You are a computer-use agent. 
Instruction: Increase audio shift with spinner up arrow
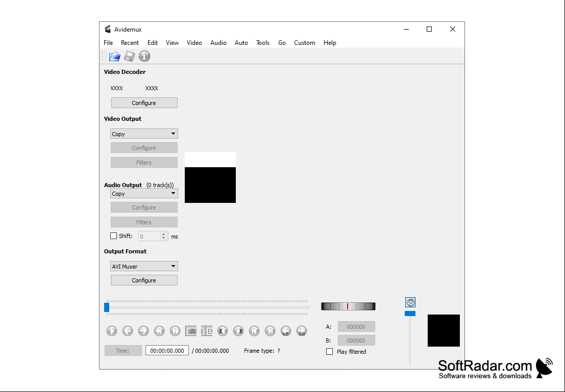click(x=164, y=234)
